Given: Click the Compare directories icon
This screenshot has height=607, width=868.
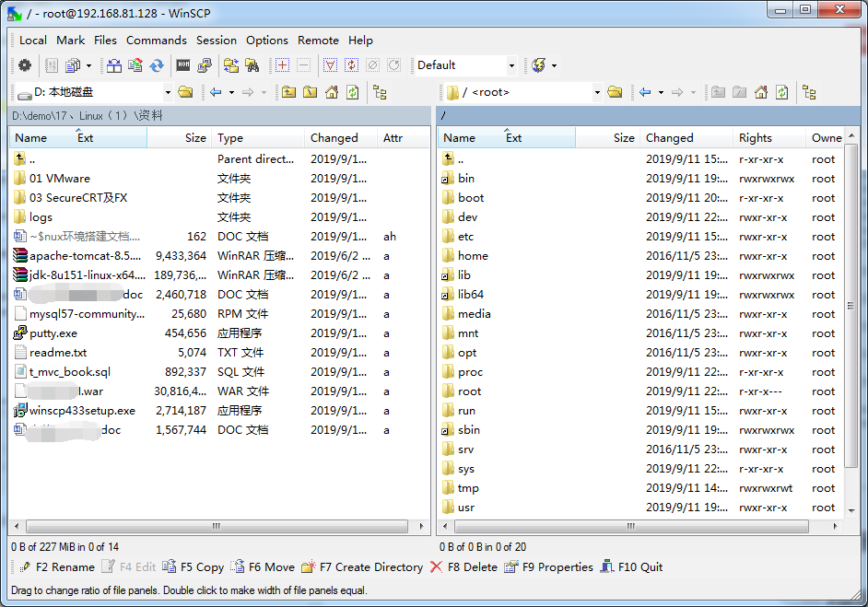Looking at the screenshot, I should pyautogui.click(x=114, y=65).
